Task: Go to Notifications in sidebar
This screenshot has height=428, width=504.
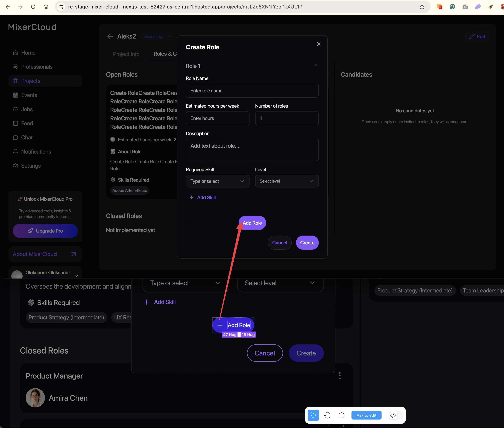Action: tap(36, 152)
